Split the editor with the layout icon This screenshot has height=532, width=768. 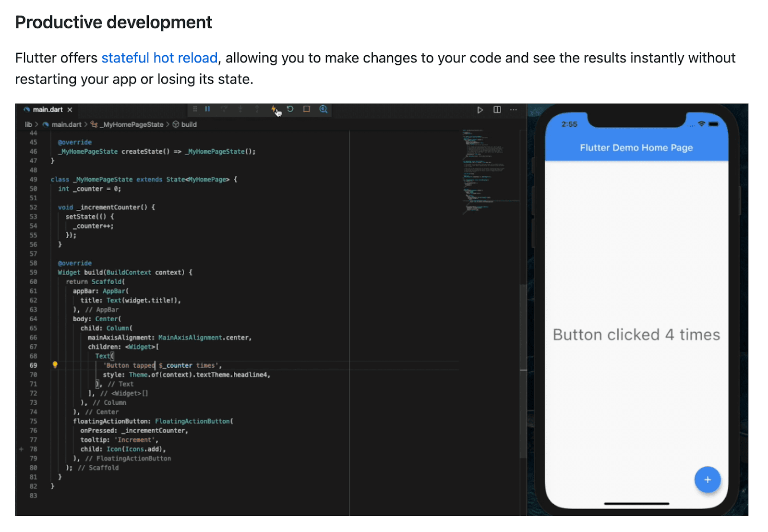(x=497, y=110)
